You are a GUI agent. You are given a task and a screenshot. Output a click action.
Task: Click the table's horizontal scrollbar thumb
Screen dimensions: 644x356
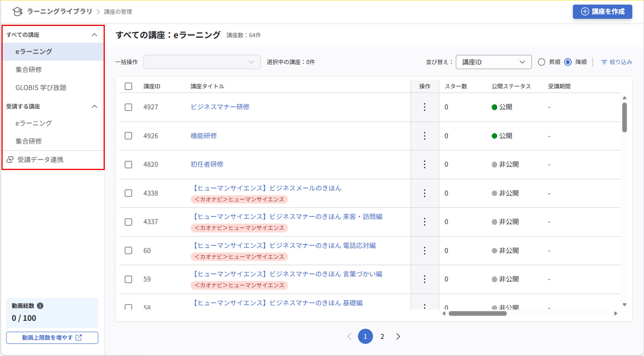pos(478,314)
